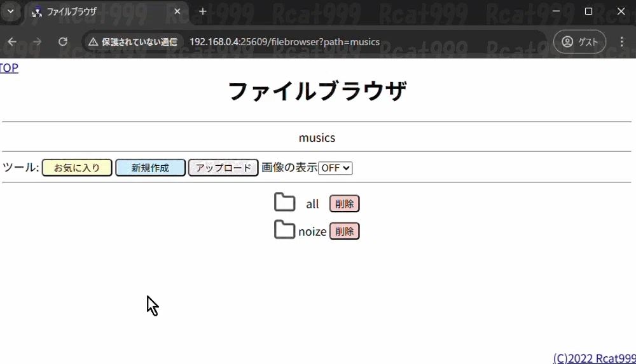Click the 'musics' path text
Viewport: 636px width, 364px height.
point(317,138)
